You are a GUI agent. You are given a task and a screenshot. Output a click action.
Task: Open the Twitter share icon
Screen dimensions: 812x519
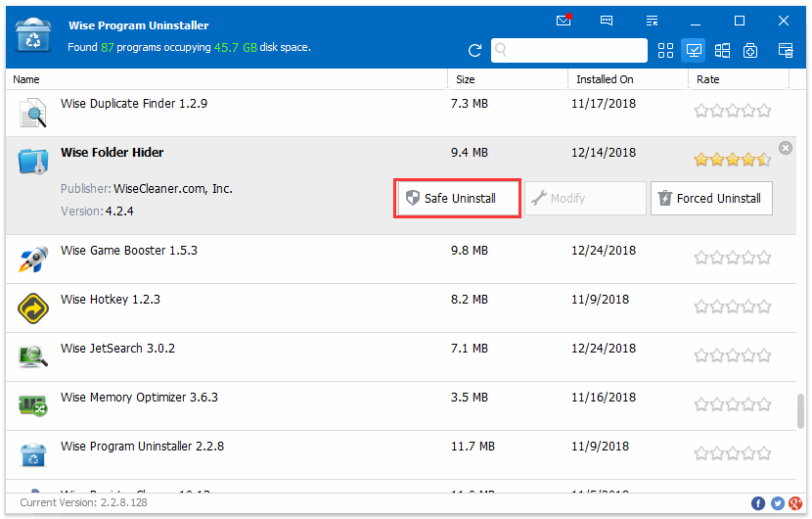coord(778,503)
